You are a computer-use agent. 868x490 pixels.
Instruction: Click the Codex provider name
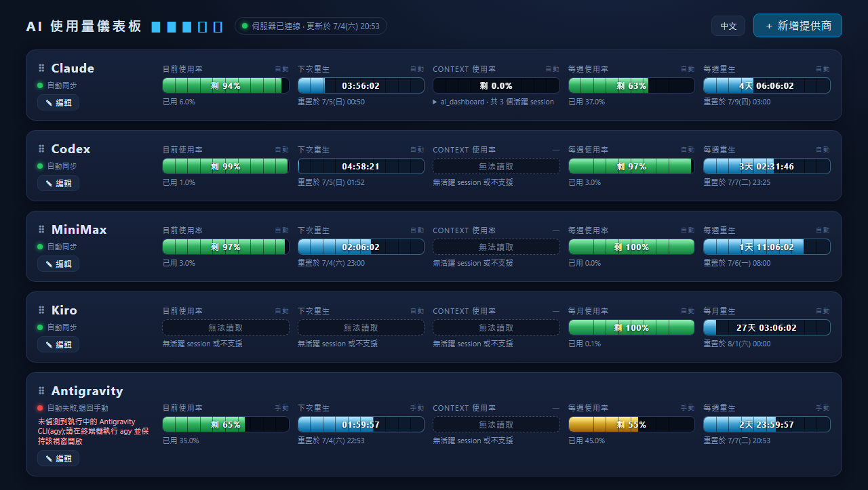71,149
